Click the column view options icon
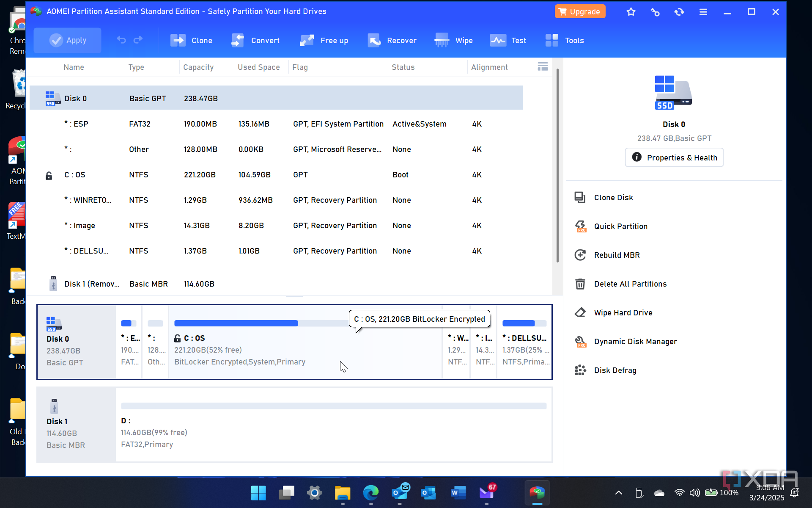This screenshot has width=812, height=508. 543,66
